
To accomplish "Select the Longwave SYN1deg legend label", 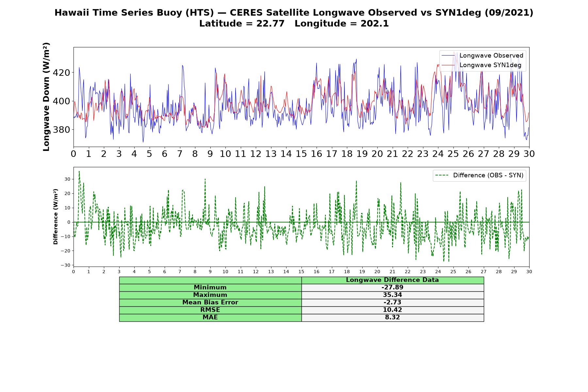I will (490, 65).
